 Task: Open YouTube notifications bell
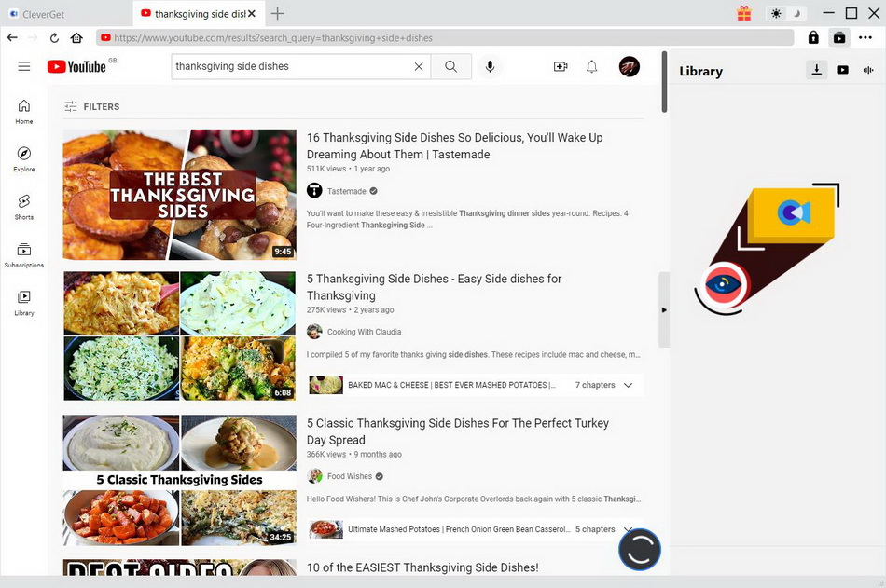(591, 66)
